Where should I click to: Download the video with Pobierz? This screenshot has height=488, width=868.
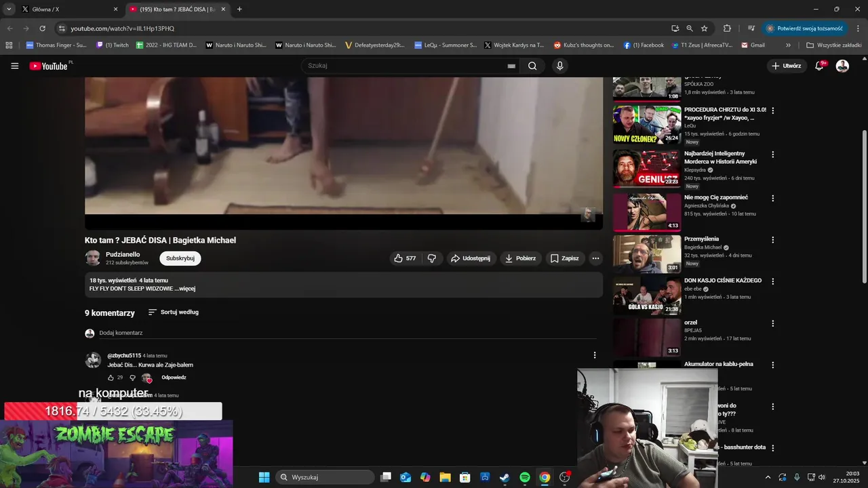pos(519,258)
